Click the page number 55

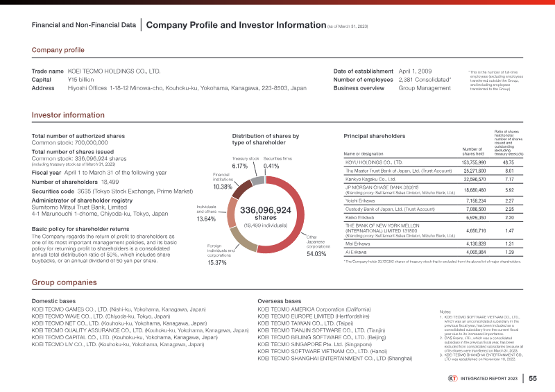[533, 379]
